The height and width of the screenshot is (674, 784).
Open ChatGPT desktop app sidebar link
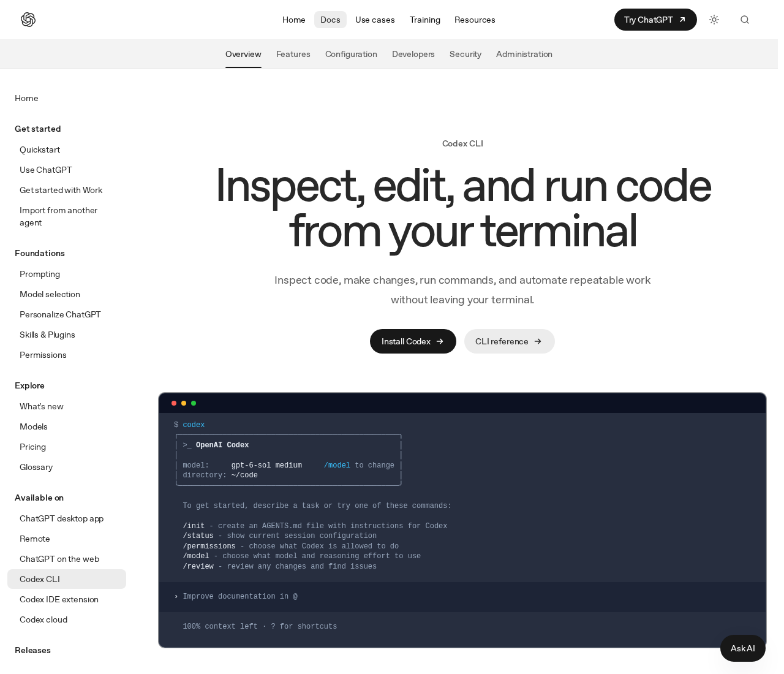(61, 518)
